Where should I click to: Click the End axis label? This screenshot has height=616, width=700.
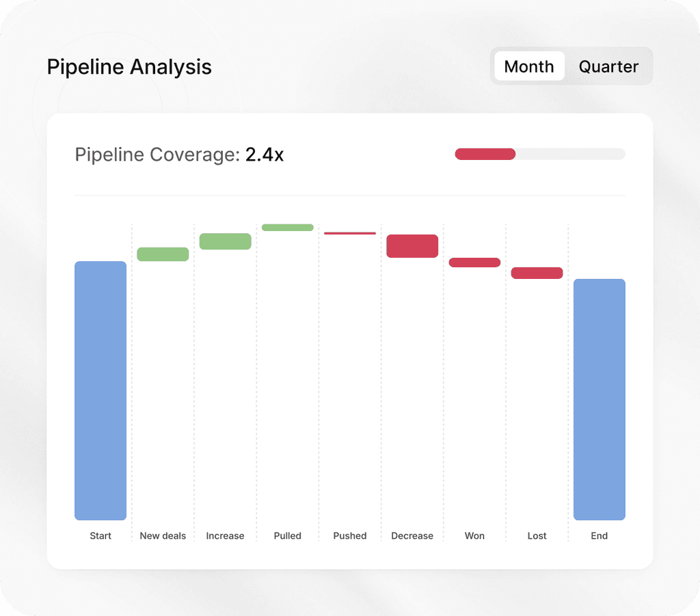[600, 536]
